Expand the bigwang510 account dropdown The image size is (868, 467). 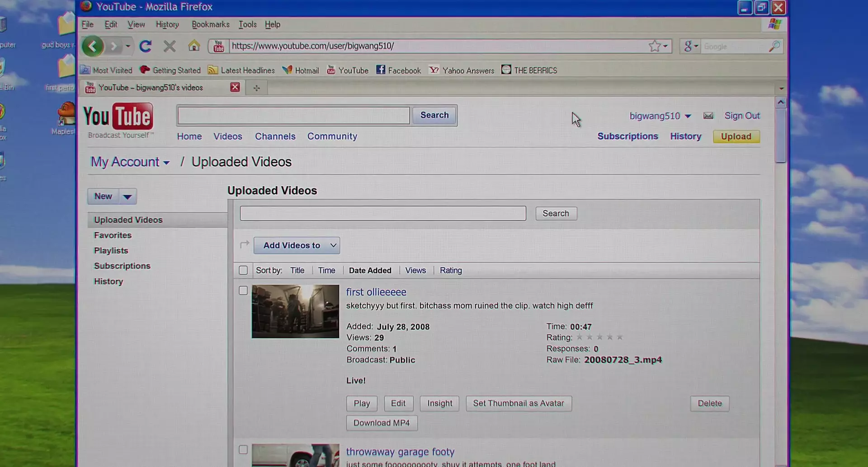pos(688,116)
